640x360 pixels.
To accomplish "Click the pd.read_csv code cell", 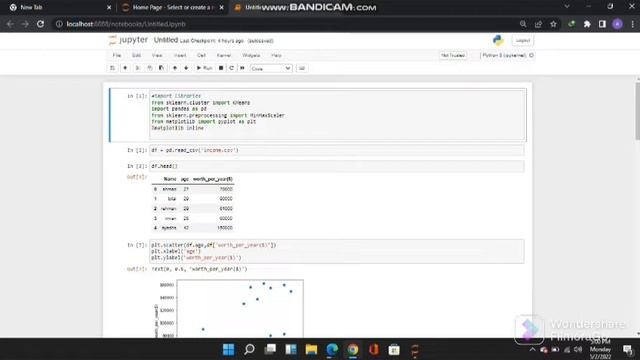I will tap(337, 150).
